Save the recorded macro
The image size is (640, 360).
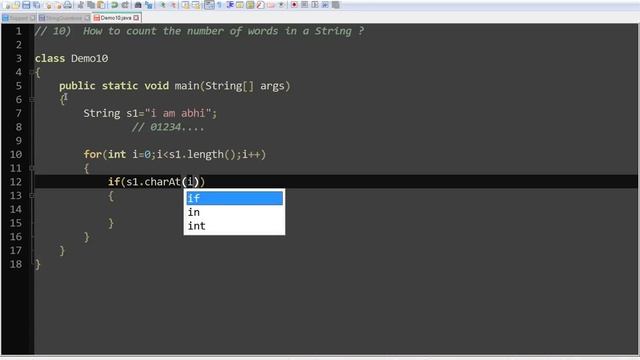point(336,5)
